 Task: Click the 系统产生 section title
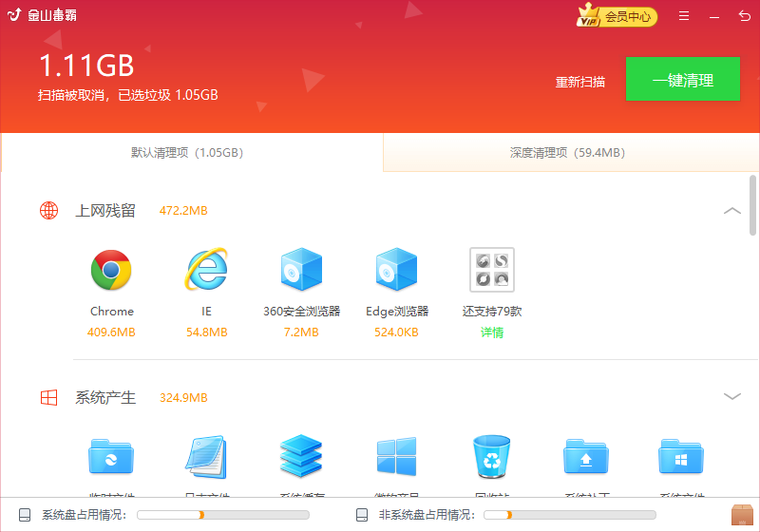click(x=105, y=398)
